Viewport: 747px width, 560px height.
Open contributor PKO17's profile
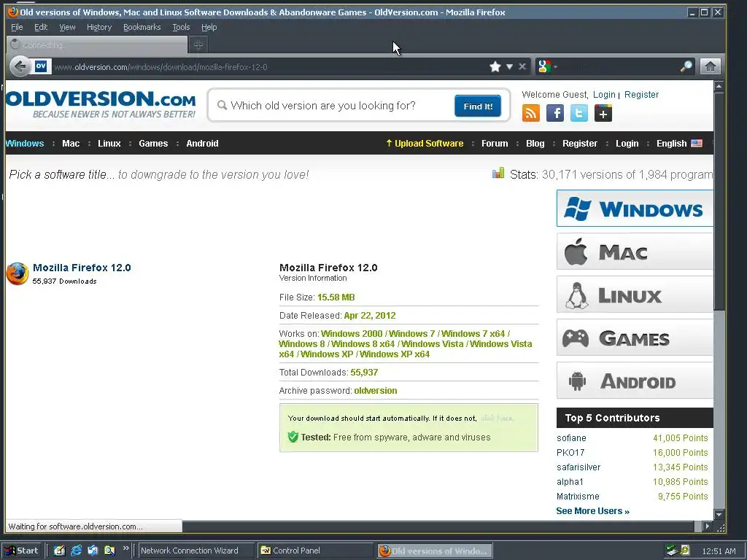pos(570,452)
